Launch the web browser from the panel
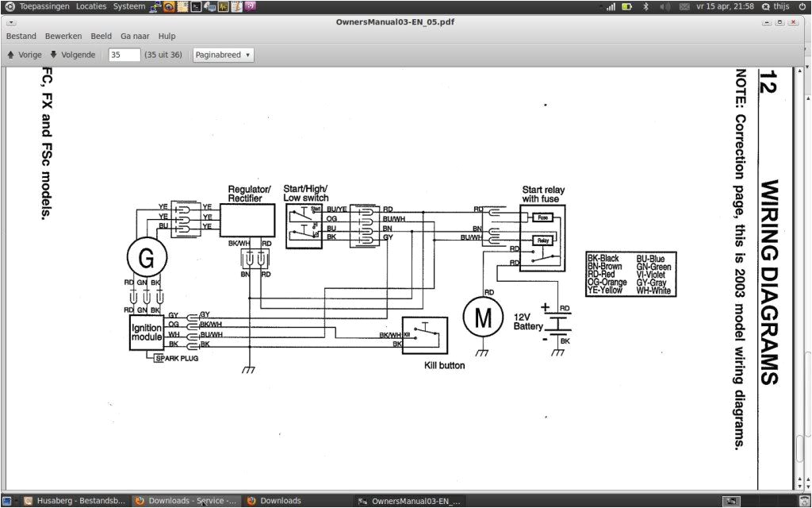This screenshot has width=812, height=508. [x=169, y=6]
